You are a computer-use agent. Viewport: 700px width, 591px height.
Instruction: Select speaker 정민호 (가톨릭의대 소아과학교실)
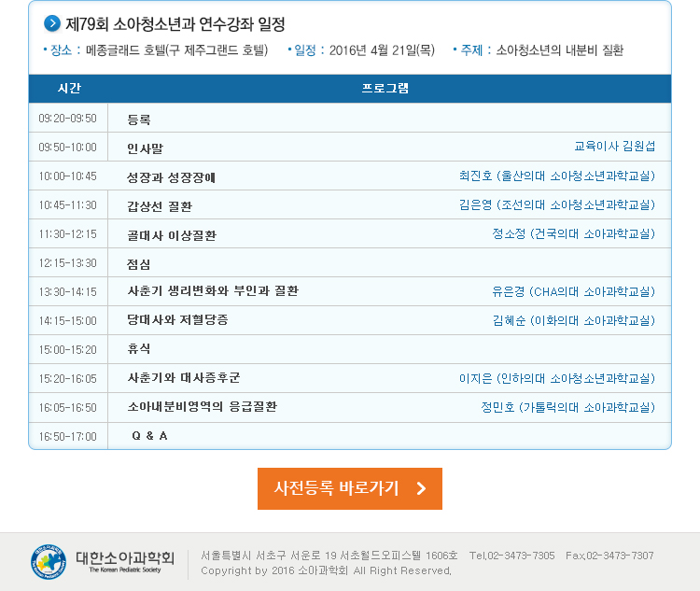pos(567,407)
